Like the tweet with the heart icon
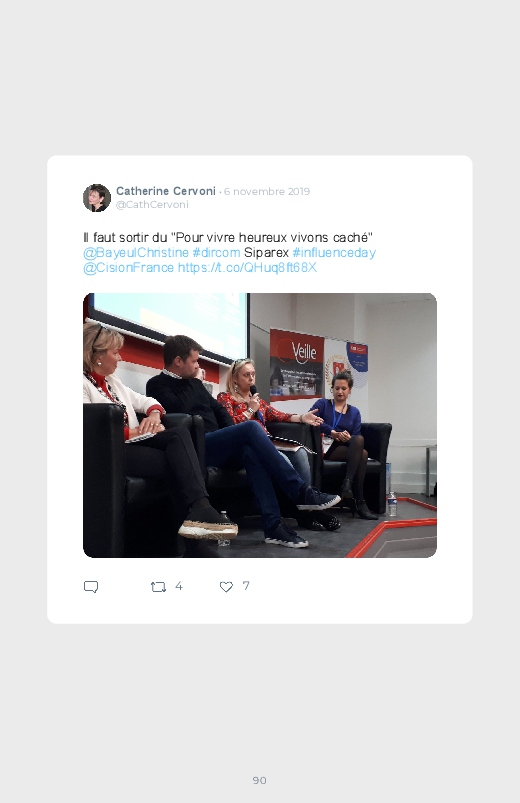Image resolution: width=520 pixels, height=803 pixels. click(226, 587)
